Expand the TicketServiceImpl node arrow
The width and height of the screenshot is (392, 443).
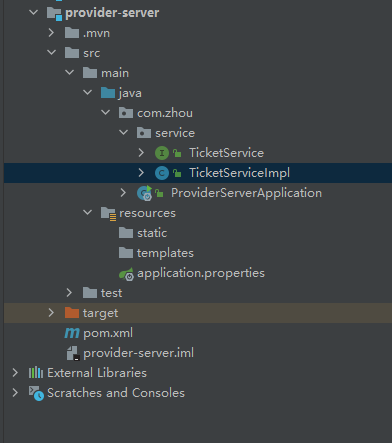coord(141,173)
